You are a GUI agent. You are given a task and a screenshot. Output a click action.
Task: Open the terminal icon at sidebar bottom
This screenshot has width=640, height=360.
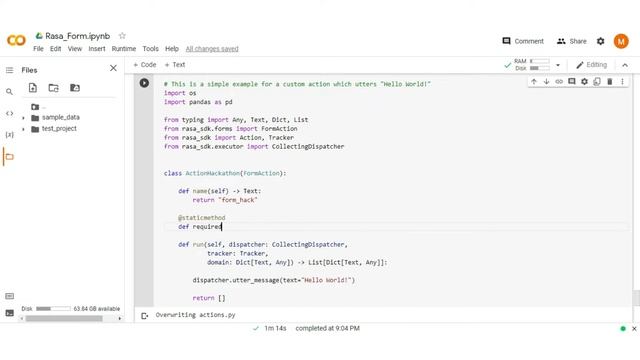coord(9,313)
